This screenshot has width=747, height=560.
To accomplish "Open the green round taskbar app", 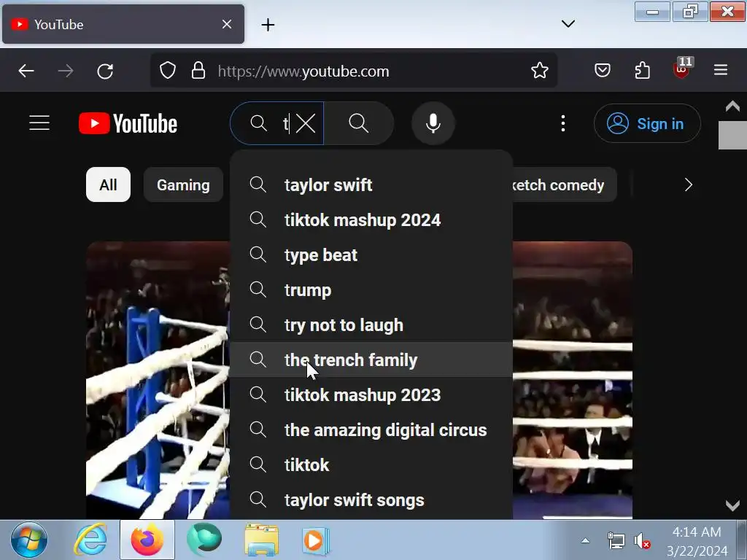I will coord(204,540).
